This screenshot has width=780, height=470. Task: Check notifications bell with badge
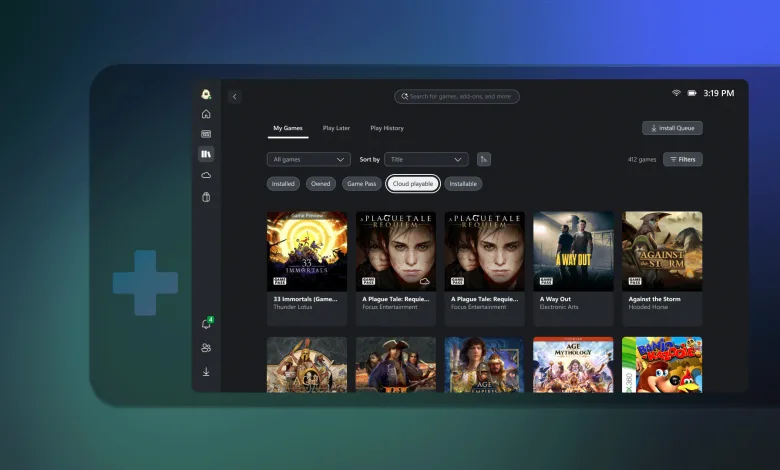coord(206,324)
